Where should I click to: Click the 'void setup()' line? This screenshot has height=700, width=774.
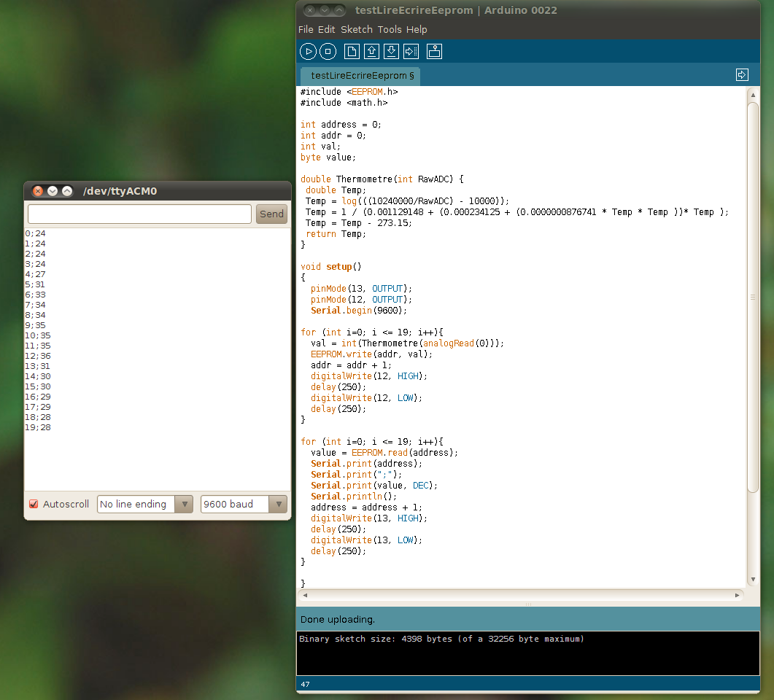tap(330, 267)
